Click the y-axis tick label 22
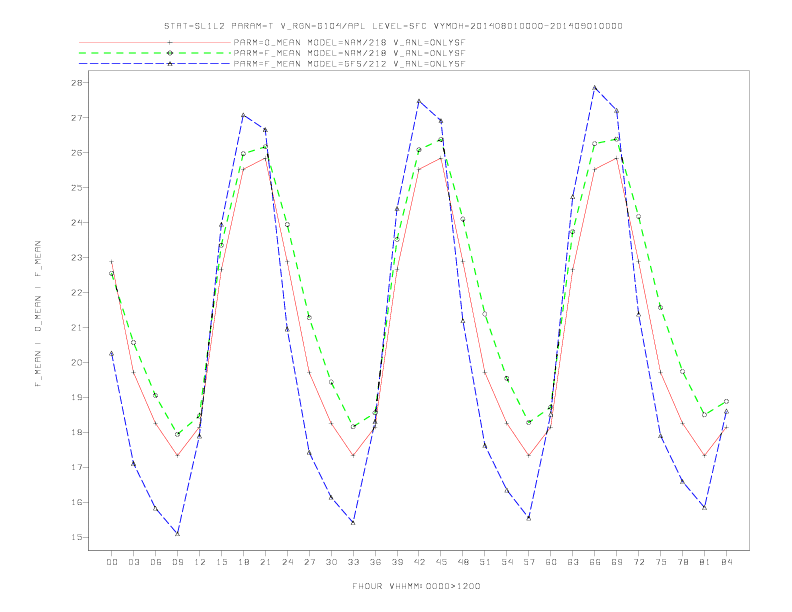Viewport: 792px width, 612px height. tap(76, 292)
